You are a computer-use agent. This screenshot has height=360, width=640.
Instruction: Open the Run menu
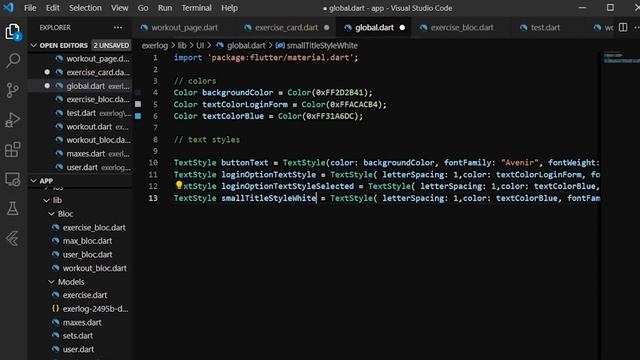pyautogui.click(x=165, y=8)
